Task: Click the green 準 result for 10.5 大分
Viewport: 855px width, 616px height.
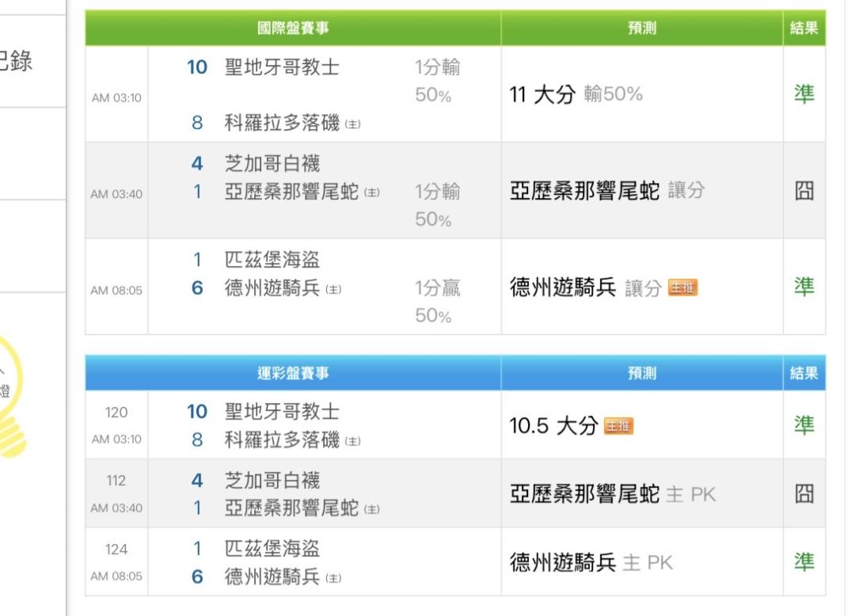Action: (x=804, y=426)
